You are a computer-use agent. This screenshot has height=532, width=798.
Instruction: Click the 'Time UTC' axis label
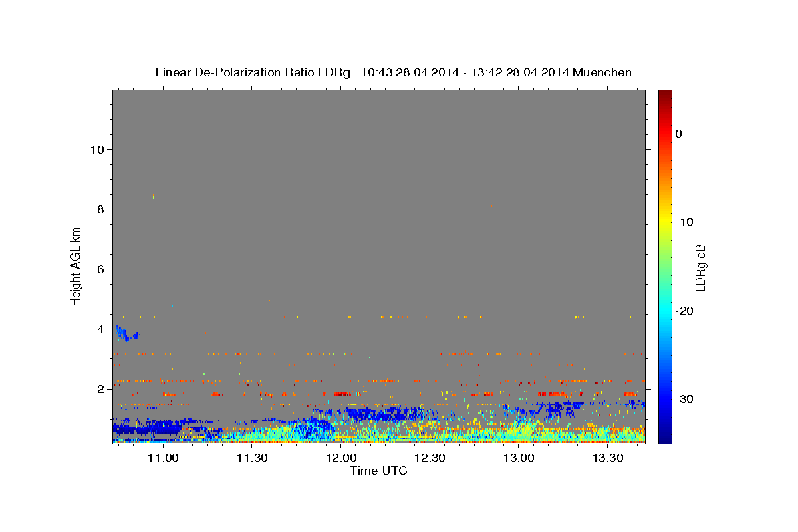click(x=378, y=471)
